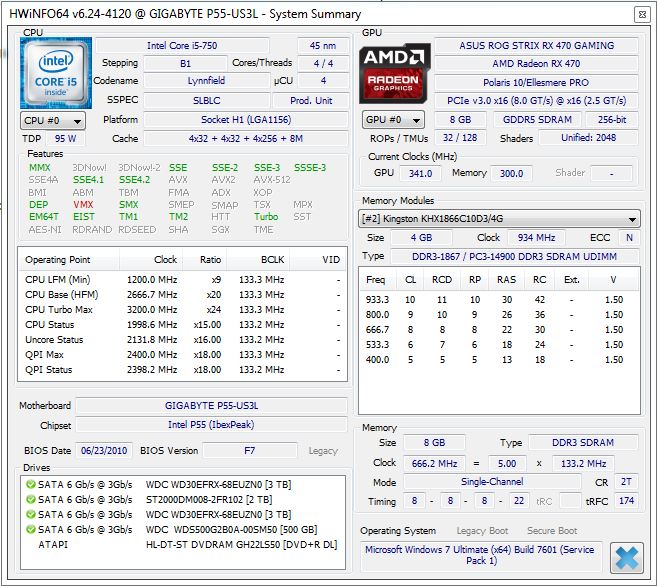
Task: Click the GPU clock 341.0 field
Action: pyautogui.click(x=420, y=173)
